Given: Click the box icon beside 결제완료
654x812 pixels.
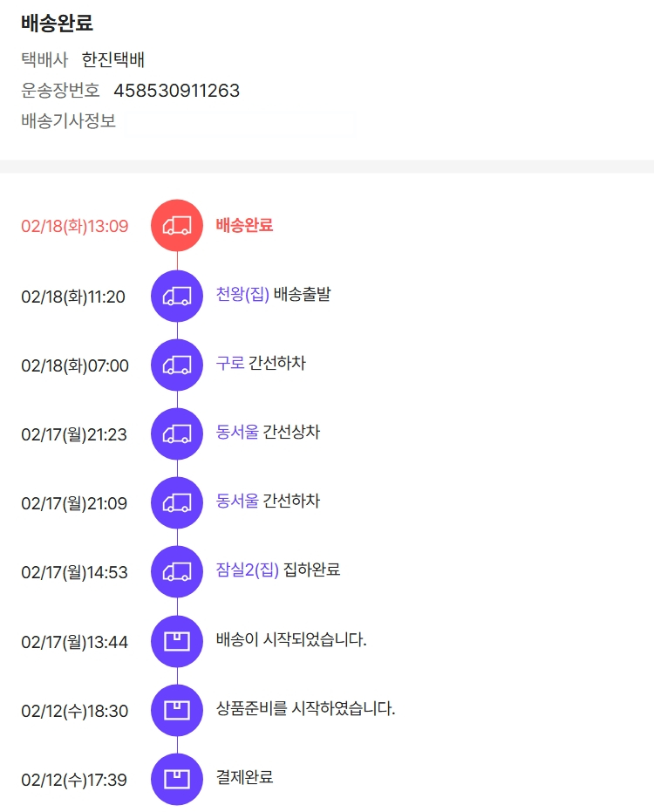Looking at the screenshot, I should (177, 779).
